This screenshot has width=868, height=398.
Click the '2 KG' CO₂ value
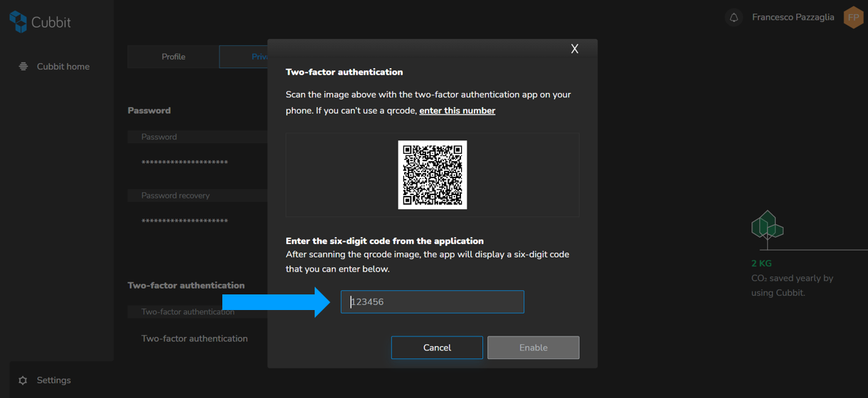point(761,263)
